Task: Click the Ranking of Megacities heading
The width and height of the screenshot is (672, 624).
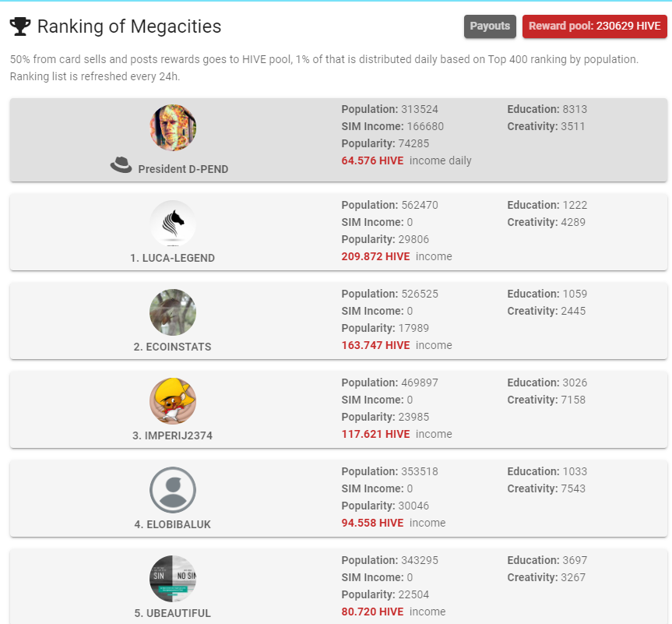Action: tap(129, 26)
